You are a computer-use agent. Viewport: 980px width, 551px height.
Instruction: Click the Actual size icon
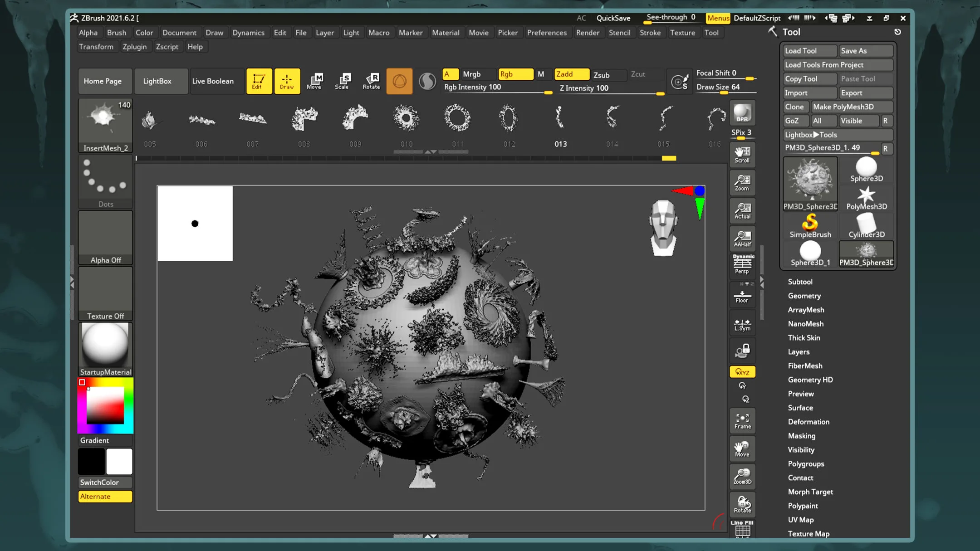742,210
